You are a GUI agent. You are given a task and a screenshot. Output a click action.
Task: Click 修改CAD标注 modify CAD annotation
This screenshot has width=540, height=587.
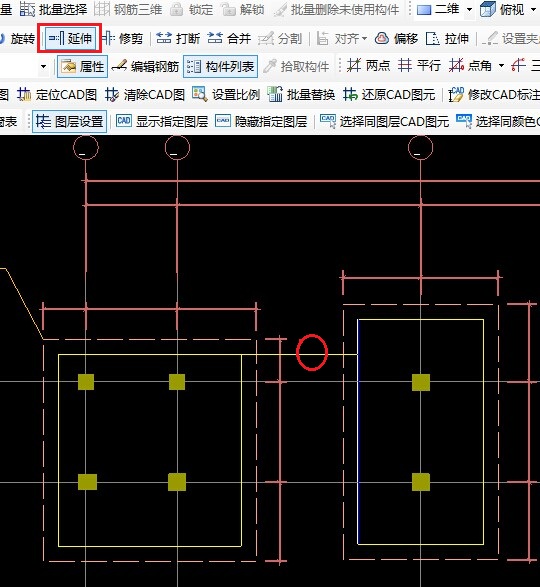[x=494, y=95]
